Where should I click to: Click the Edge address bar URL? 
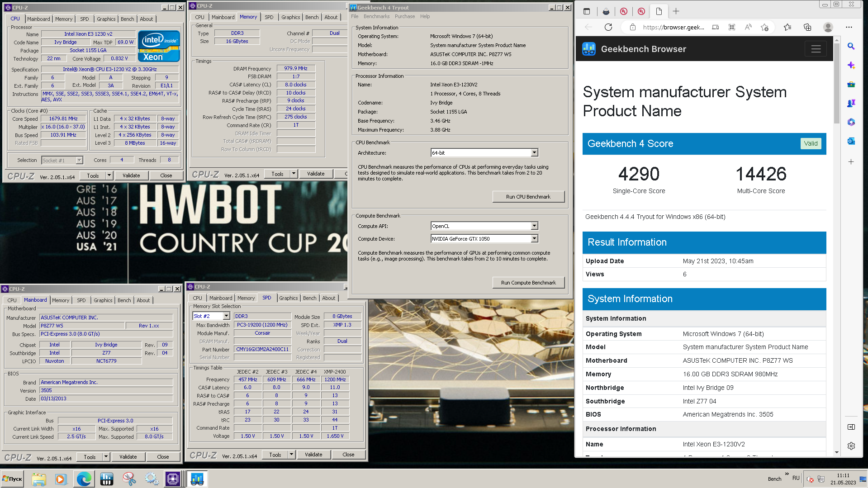[673, 27]
